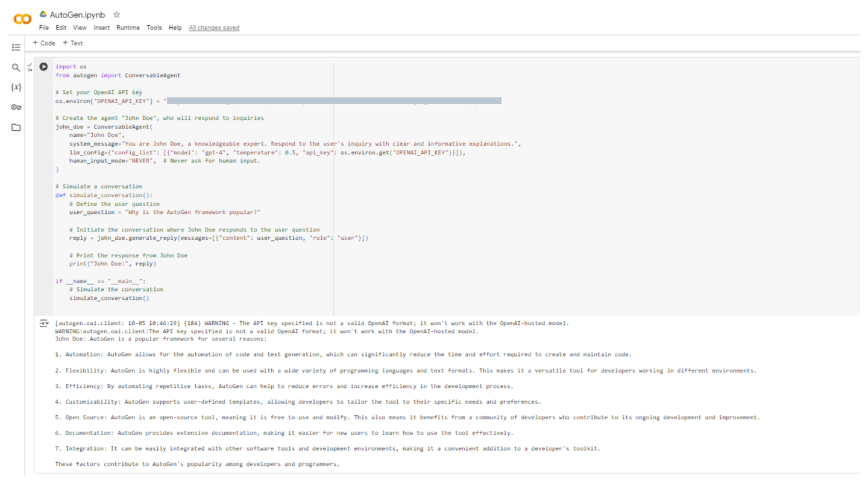Click the cell output options icon
Screen dimensions: 868x485
43,324
